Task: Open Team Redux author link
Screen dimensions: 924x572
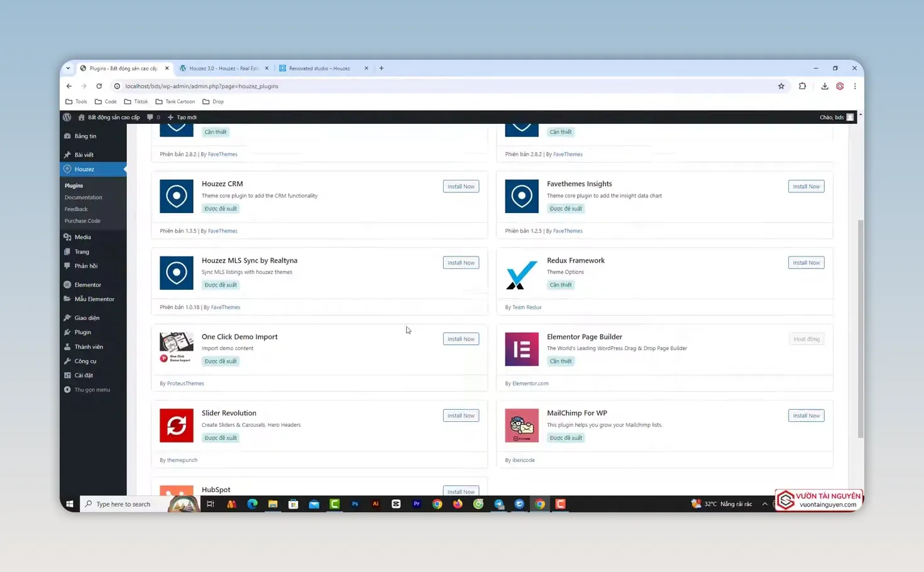Action: coord(527,307)
